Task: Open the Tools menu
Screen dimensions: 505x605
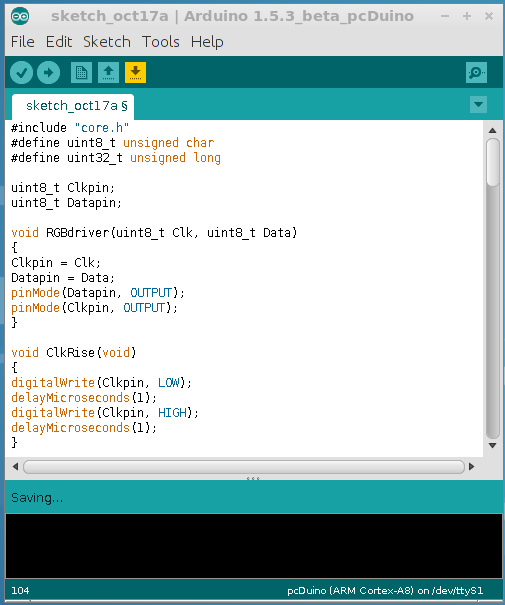Action: 161,42
